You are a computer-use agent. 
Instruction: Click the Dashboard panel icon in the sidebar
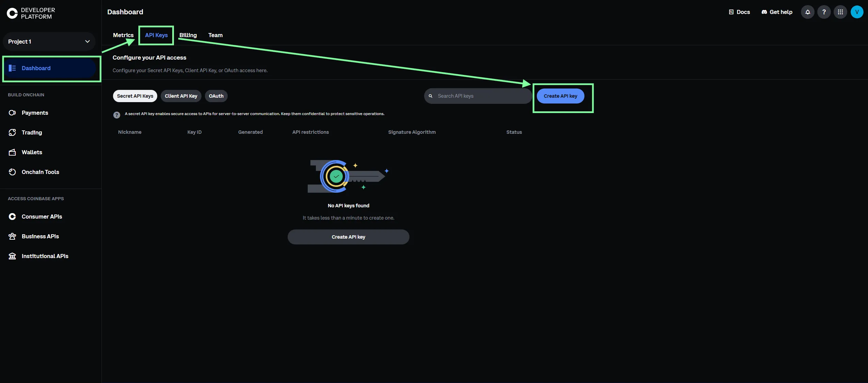[x=12, y=68]
